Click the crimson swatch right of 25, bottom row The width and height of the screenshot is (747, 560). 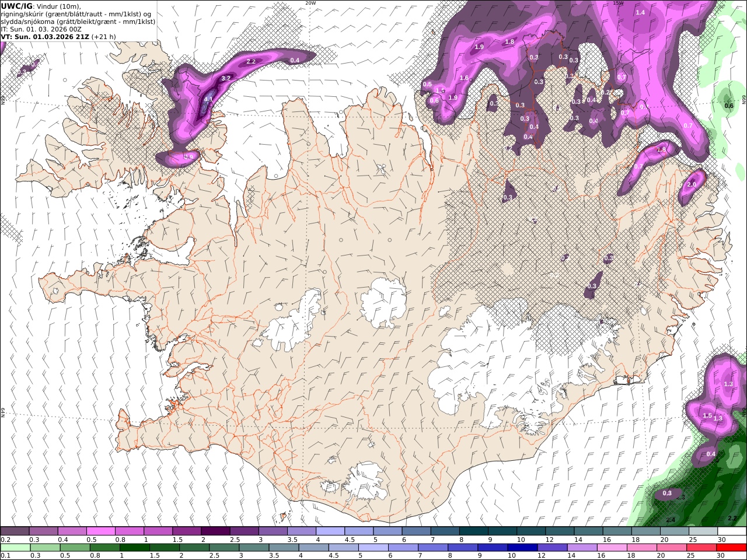tap(701, 547)
